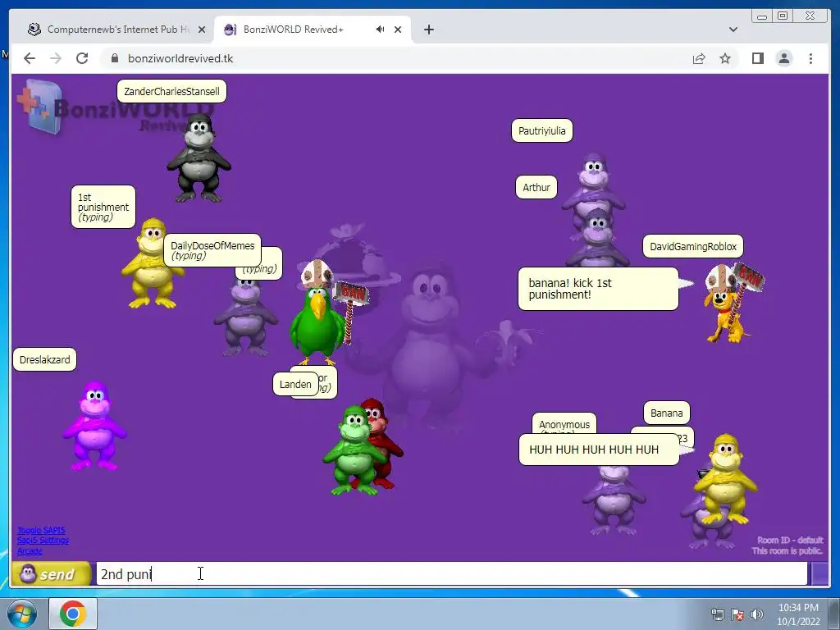
Task: Reload the bonziworldrevived.tk page
Action: (82, 58)
